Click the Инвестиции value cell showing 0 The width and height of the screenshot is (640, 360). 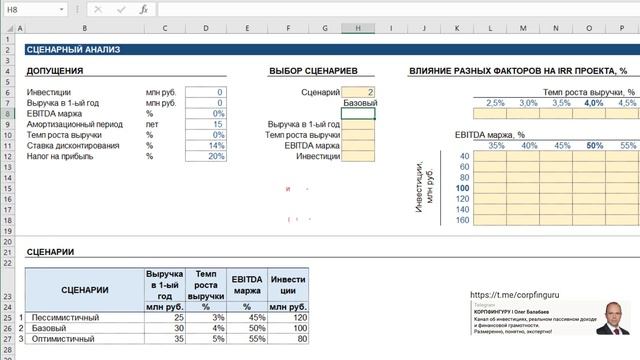pos(206,92)
